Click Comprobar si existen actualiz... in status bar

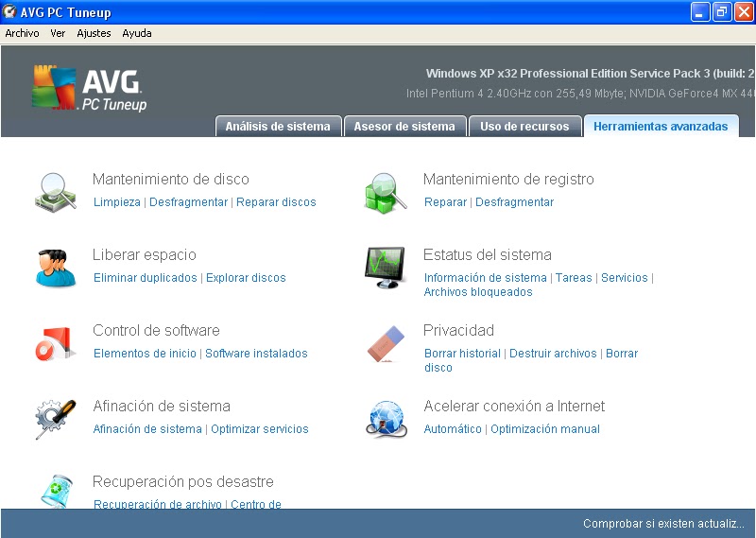663,524
